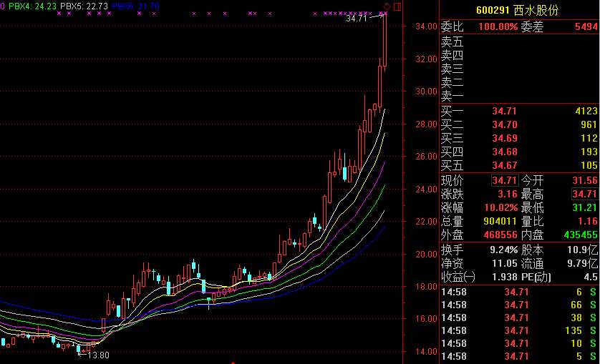Image resolution: width=600 pixels, height=364 pixels.
Task: Click the 今开 value 31.56
Action: point(585,180)
